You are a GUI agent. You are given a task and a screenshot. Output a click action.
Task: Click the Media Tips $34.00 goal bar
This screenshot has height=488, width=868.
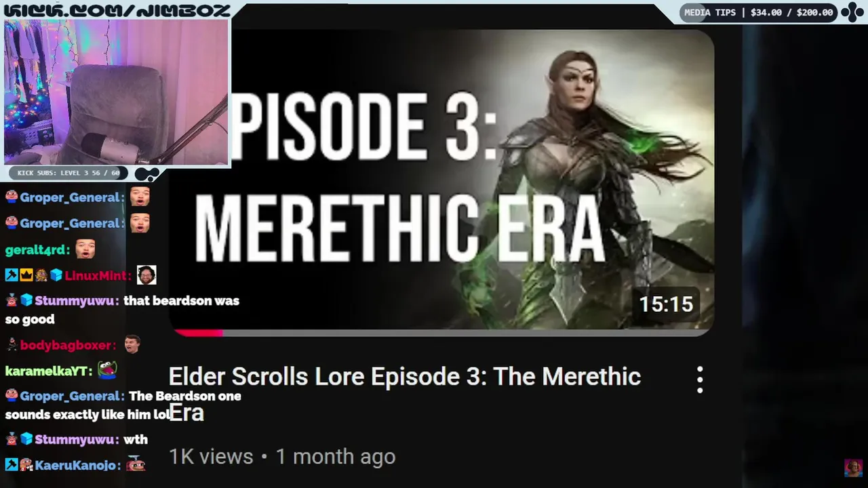(x=759, y=12)
